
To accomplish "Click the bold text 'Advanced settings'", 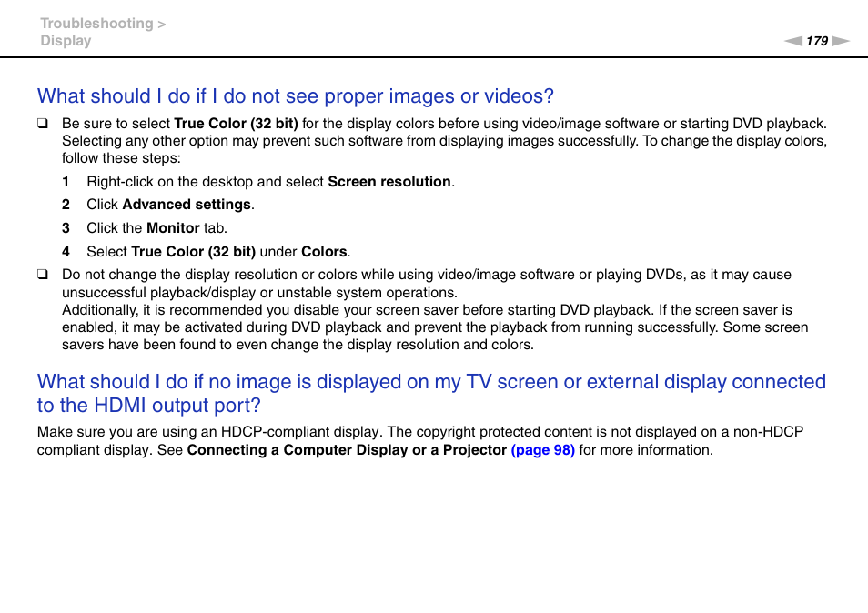I will 187,205.
